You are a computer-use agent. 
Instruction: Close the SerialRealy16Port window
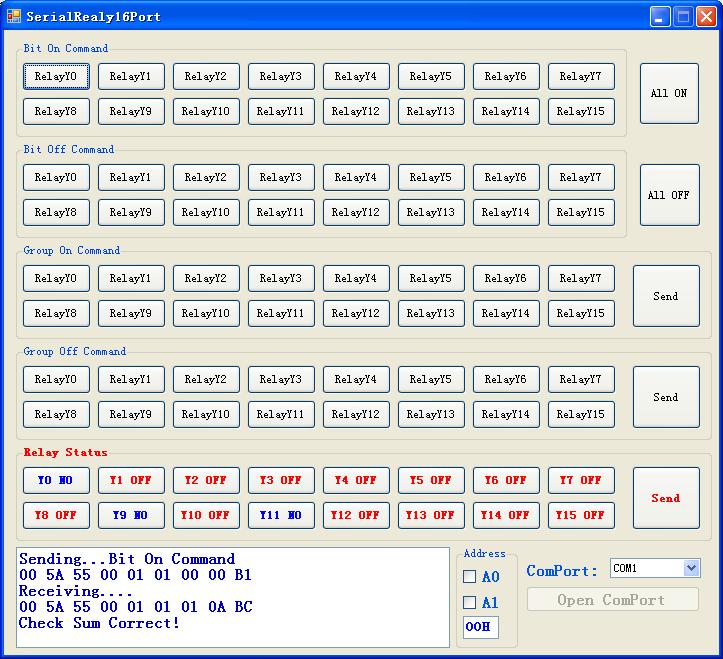click(706, 17)
